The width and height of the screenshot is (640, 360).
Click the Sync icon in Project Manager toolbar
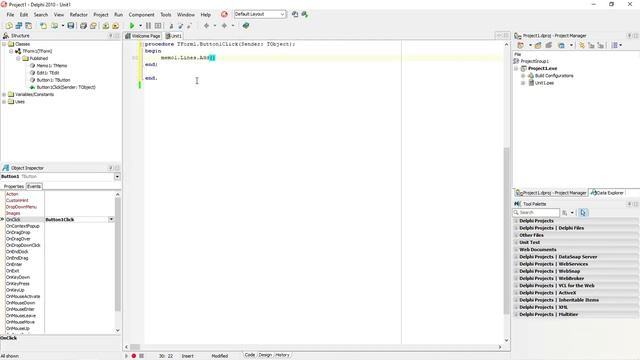click(x=582, y=45)
